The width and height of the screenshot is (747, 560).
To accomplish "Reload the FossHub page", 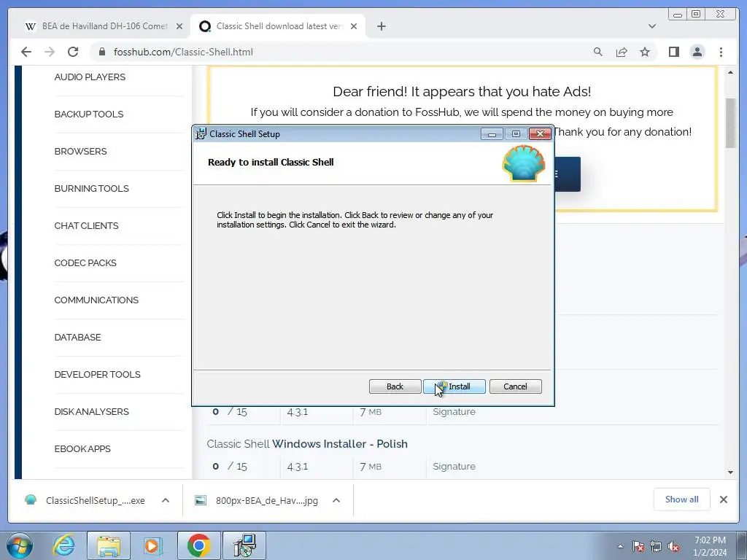I will [x=73, y=52].
